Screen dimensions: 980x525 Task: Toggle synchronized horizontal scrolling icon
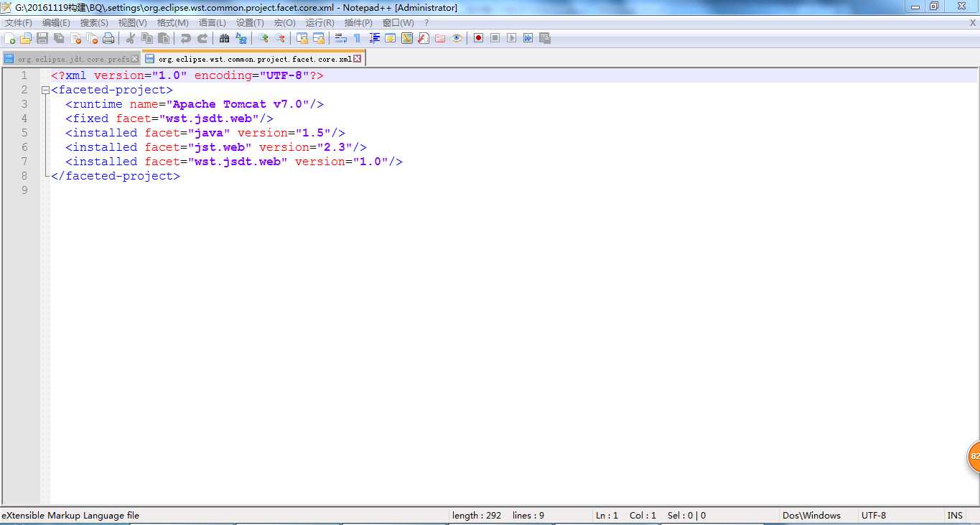319,38
